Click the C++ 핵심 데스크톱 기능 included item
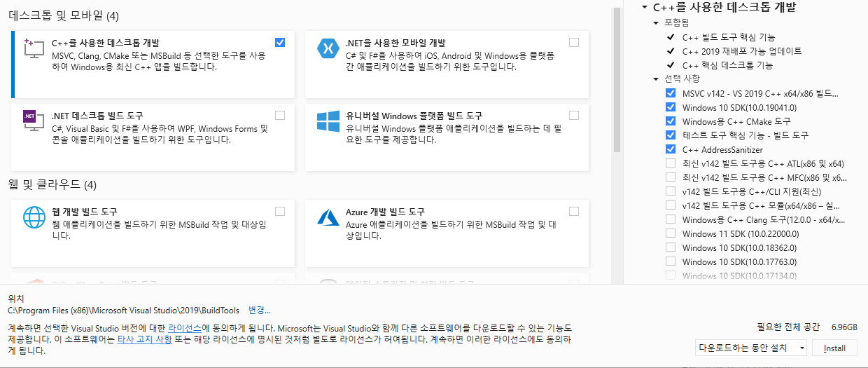This screenshot has height=368, width=868. click(728, 65)
